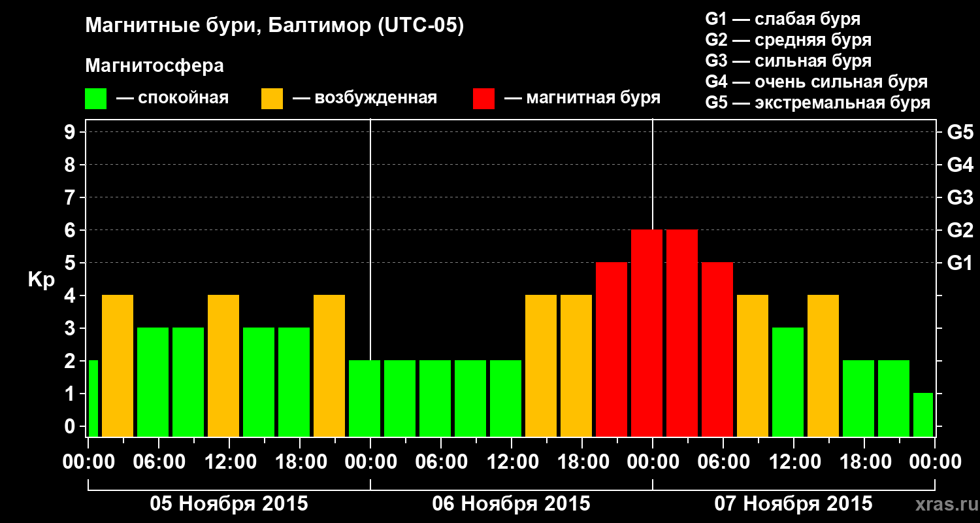
Task: Click the red 'магнитная буря' legend swatch
Action: pyautogui.click(x=483, y=99)
